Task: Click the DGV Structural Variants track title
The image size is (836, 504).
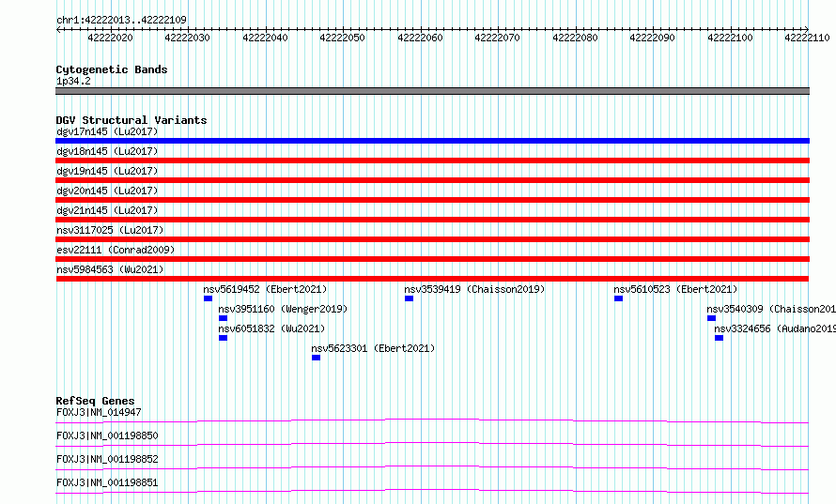Action: coord(132,120)
